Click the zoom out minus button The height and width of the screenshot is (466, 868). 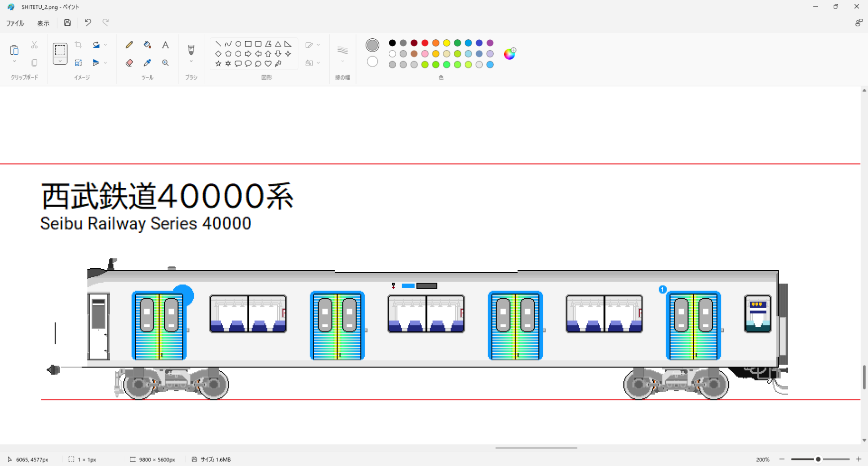782,460
